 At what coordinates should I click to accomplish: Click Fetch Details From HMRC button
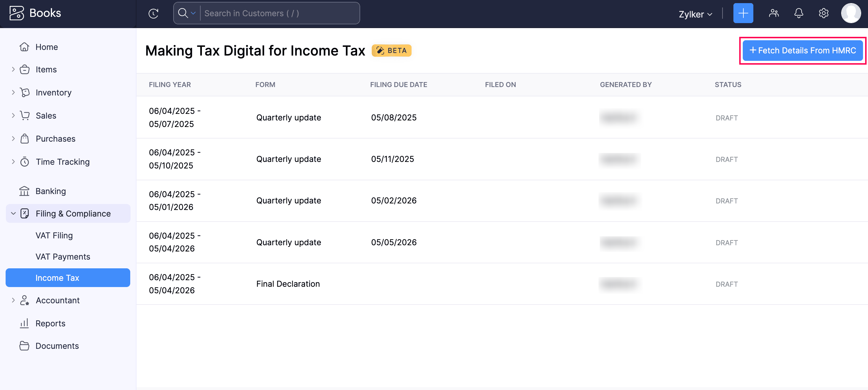pyautogui.click(x=802, y=51)
